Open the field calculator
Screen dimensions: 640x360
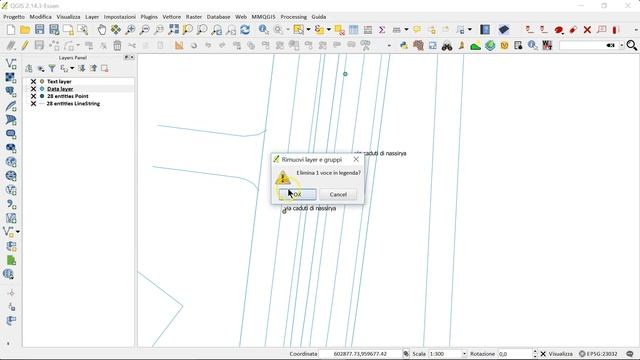point(368,29)
